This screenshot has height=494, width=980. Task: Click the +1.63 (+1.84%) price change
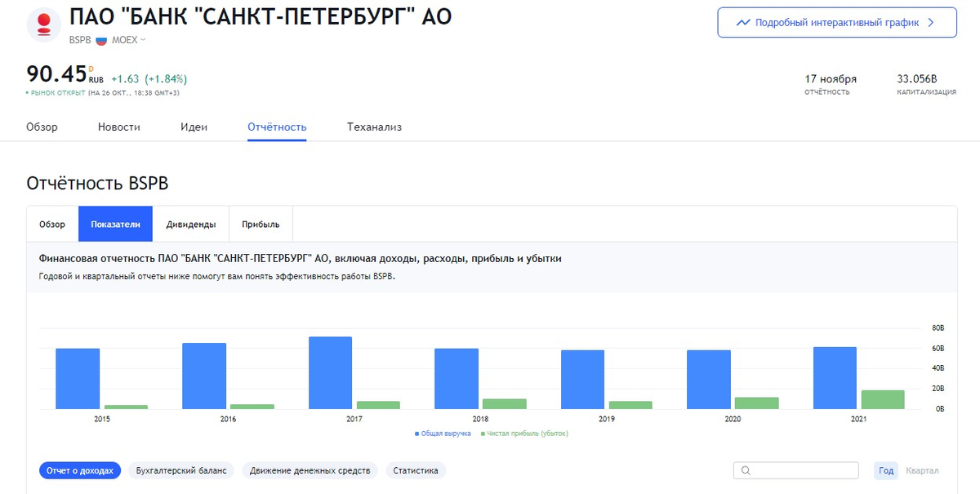click(149, 79)
